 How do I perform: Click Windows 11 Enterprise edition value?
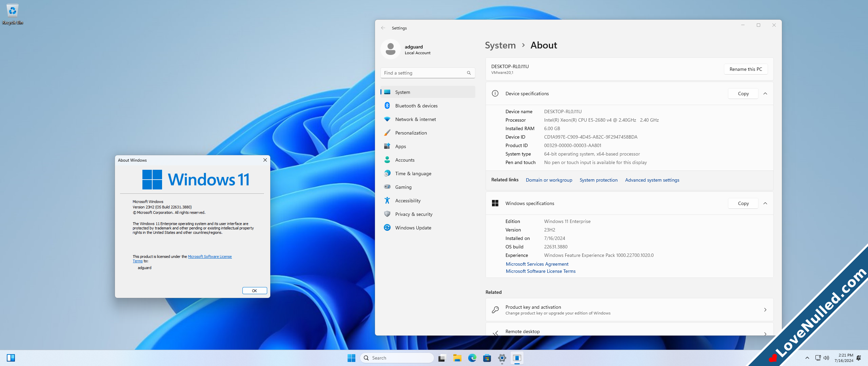tap(567, 221)
